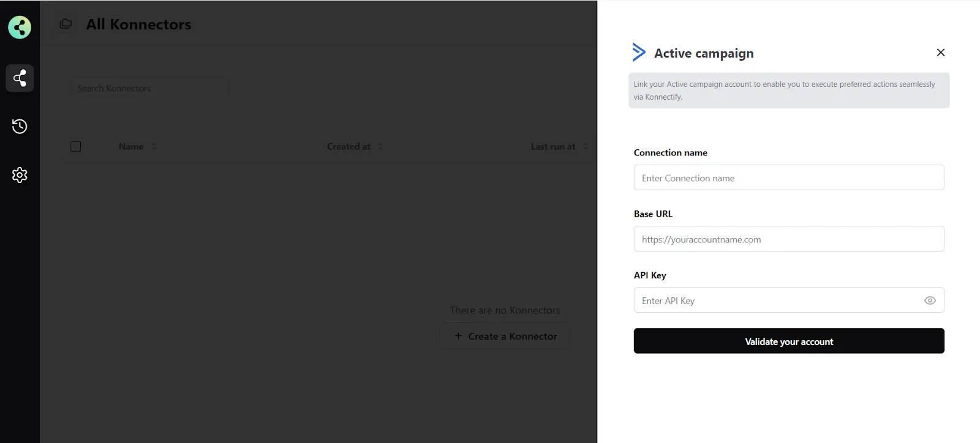Click the 'There are no Konnectors' text

tap(505, 310)
